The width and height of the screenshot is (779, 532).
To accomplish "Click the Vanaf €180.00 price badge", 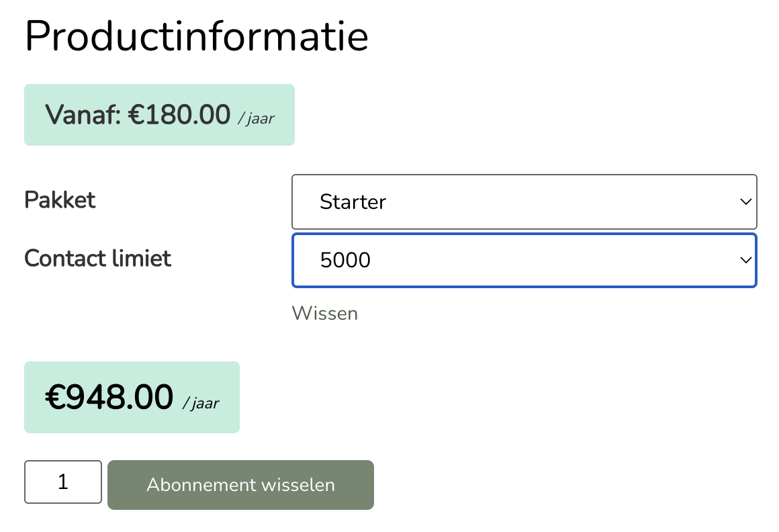I will point(159,114).
